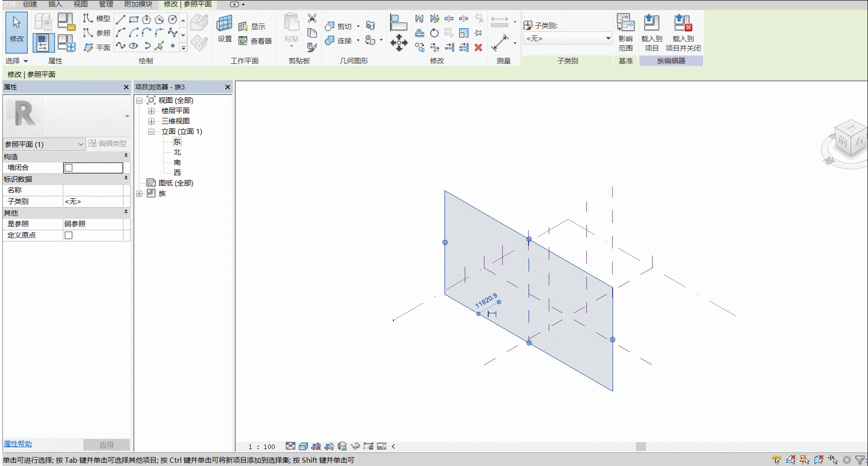Click the Set work plane icon

[x=224, y=27]
